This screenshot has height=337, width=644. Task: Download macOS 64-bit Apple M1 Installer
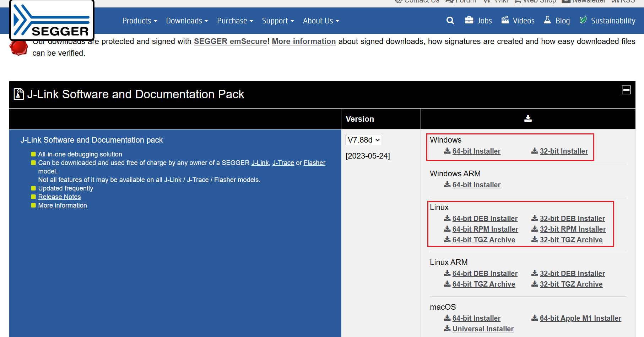tap(580, 318)
